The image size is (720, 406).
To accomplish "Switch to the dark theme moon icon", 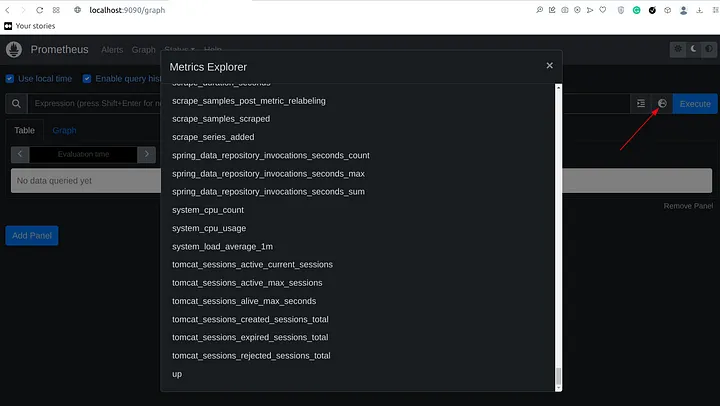I will click(x=694, y=49).
